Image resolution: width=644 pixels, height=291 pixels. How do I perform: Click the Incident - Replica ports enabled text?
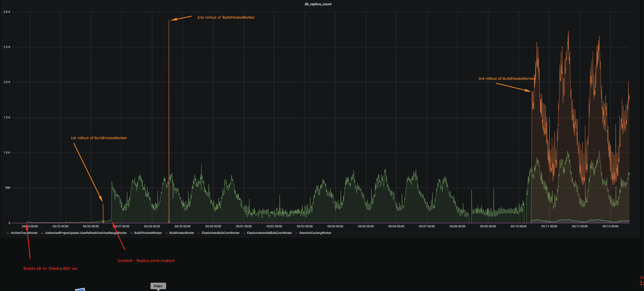146,261
